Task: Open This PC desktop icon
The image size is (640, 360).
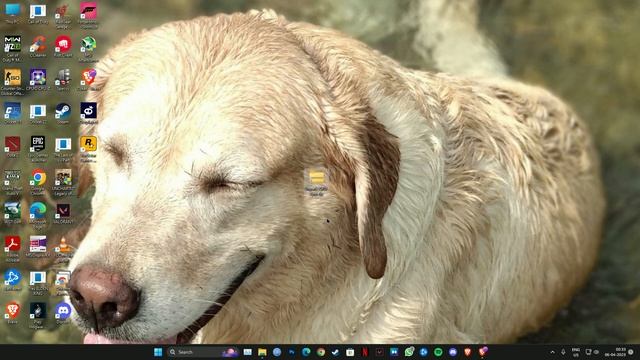Action: click(x=13, y=13)
